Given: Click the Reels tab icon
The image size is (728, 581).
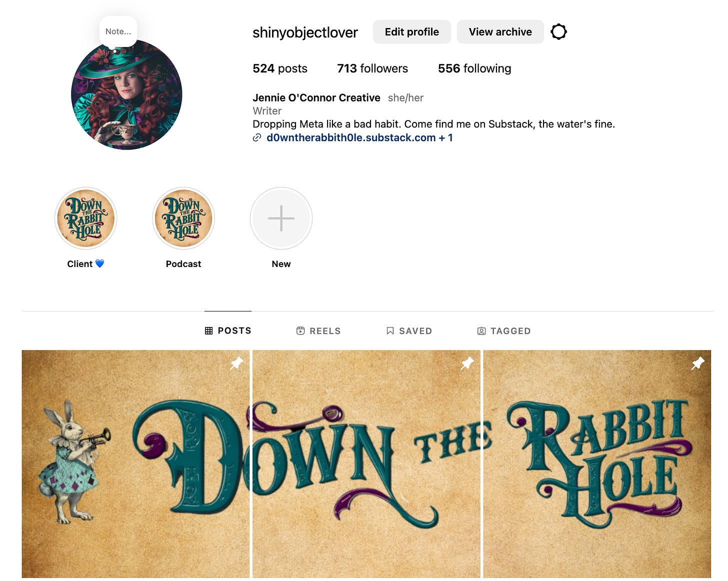Looking at the screenshot, I should 300,331.
